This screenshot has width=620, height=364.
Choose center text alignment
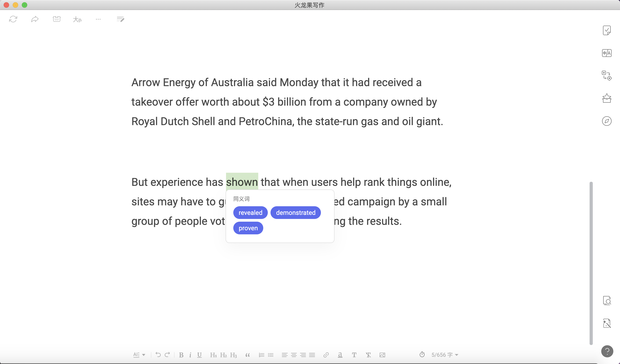(294, 355)
